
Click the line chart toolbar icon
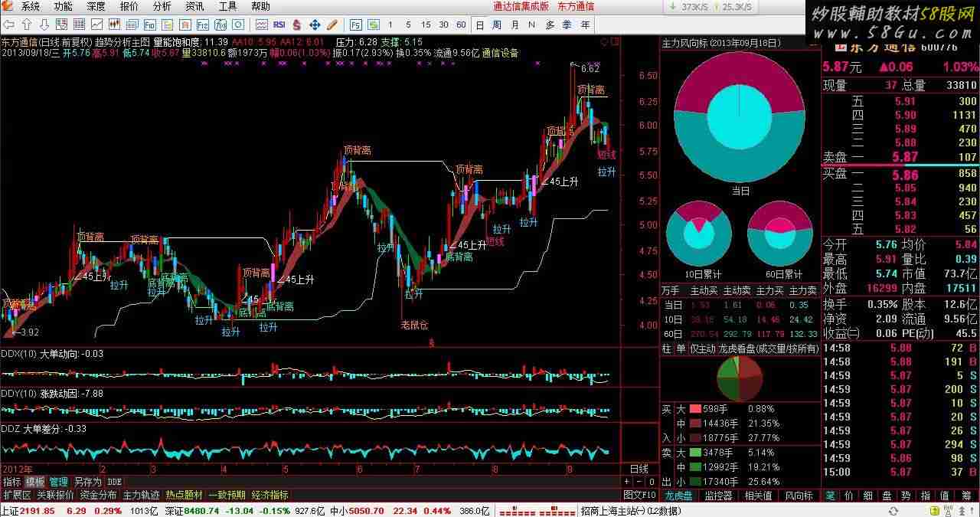point(96,25)
